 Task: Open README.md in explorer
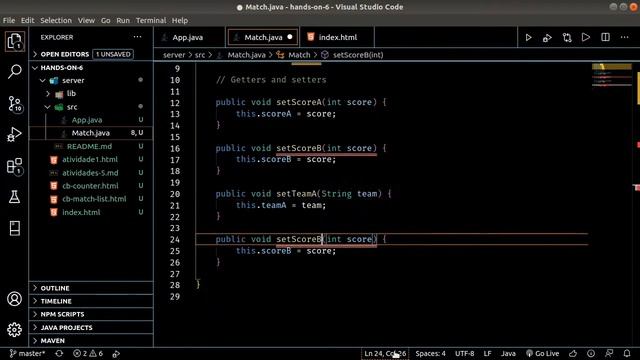(91, 146)
